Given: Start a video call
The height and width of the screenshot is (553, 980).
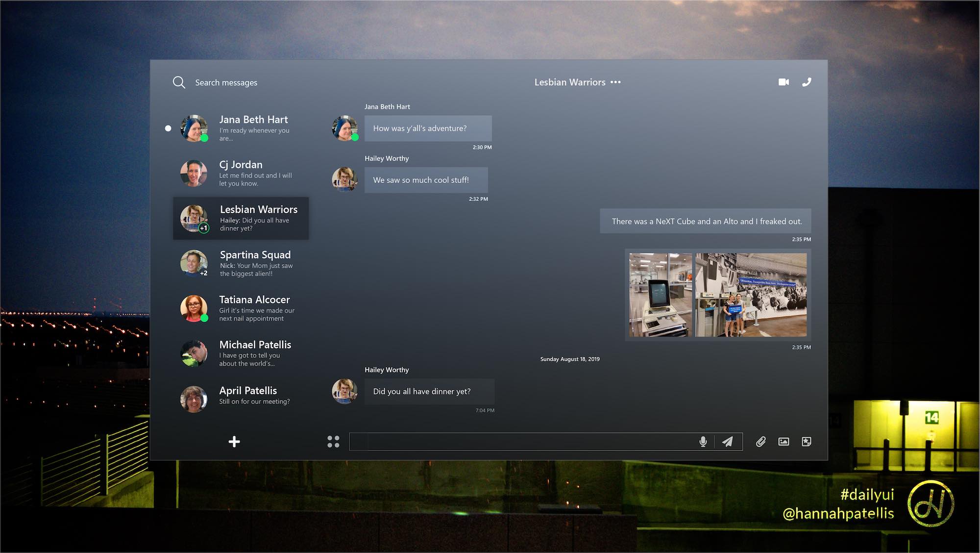Looking at the screenshot, I should [784, 82].
